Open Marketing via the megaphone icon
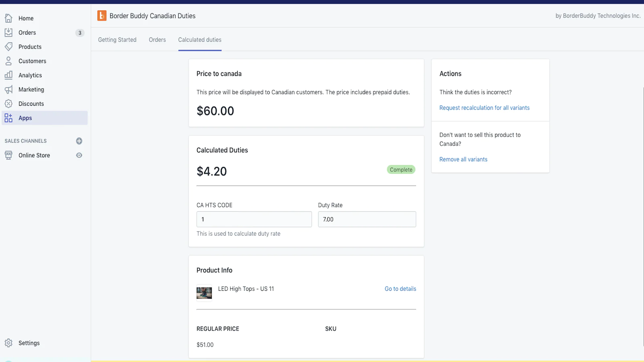 [8, 89]
